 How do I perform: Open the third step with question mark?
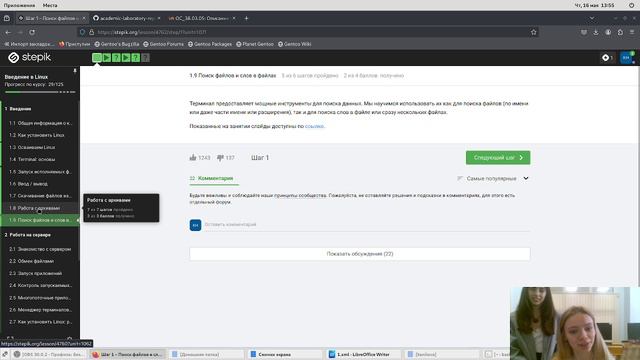pos(116,58)
